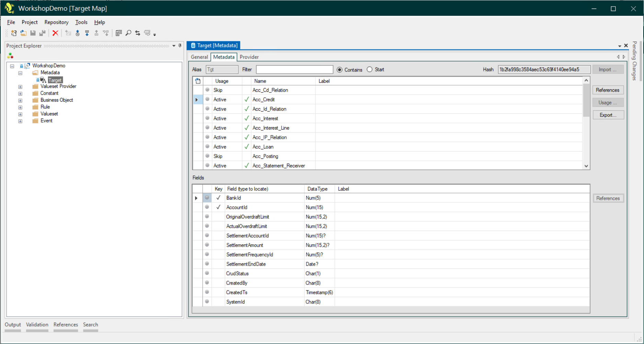644x344 pixels.
Task: Select the Save All toolbar icon
Action: 43,33
